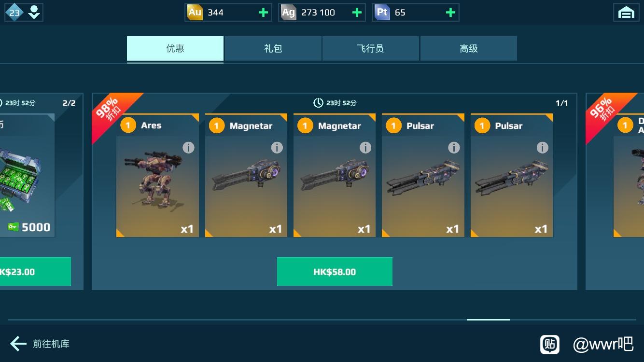
Task: Go back via 前往机库 arrow
Action: tap(40, 344)
